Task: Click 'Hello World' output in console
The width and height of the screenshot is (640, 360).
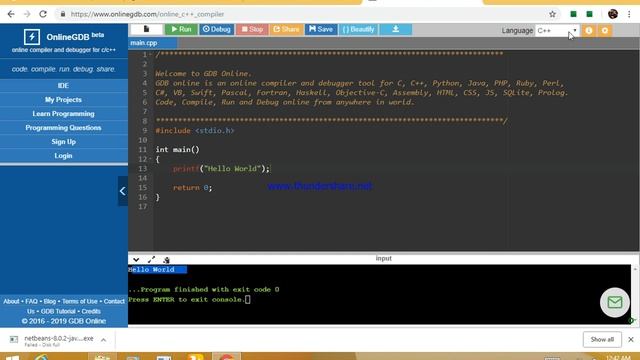Action: point(151,269)
